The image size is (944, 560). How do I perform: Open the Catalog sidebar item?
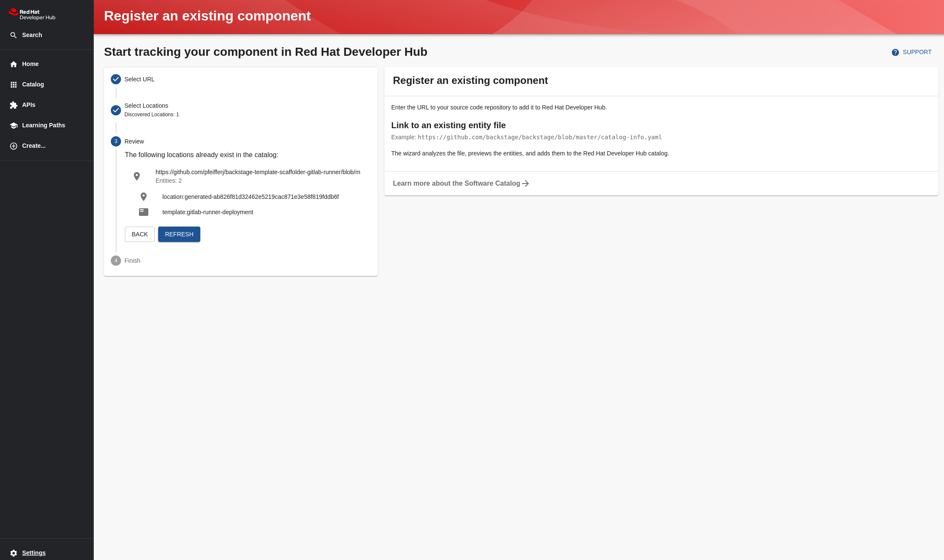coord(47,84)
